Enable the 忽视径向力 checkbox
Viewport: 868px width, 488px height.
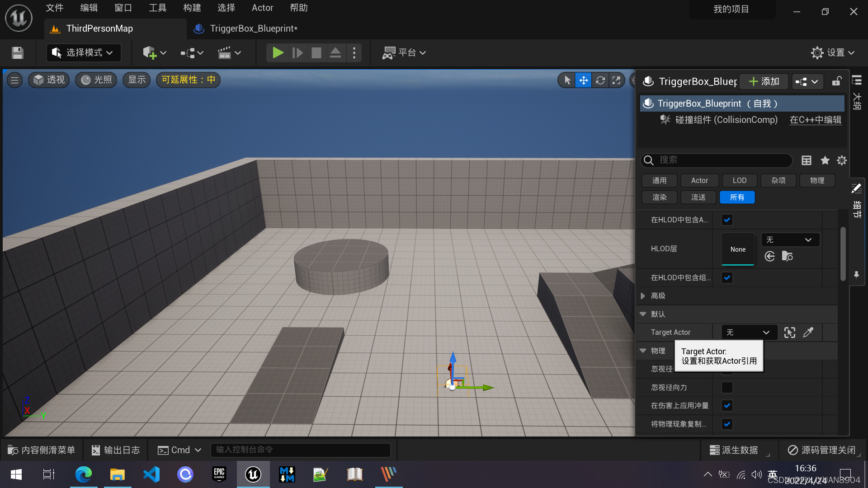[x=727, y=388]
